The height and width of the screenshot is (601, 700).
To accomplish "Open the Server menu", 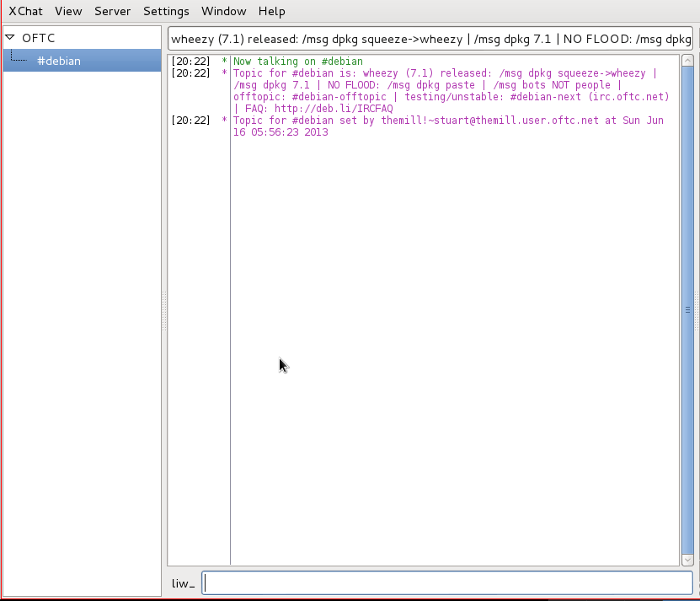I will coord(112,11).
